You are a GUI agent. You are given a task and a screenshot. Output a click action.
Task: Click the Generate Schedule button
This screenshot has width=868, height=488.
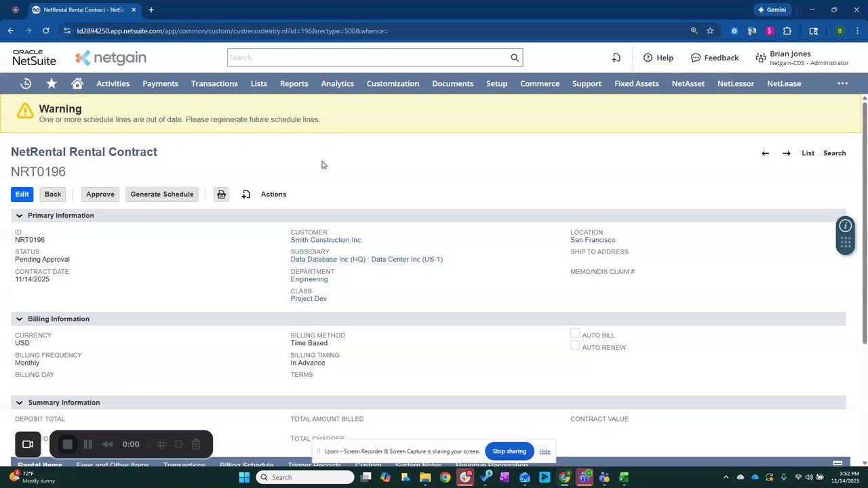pos(162,195)
